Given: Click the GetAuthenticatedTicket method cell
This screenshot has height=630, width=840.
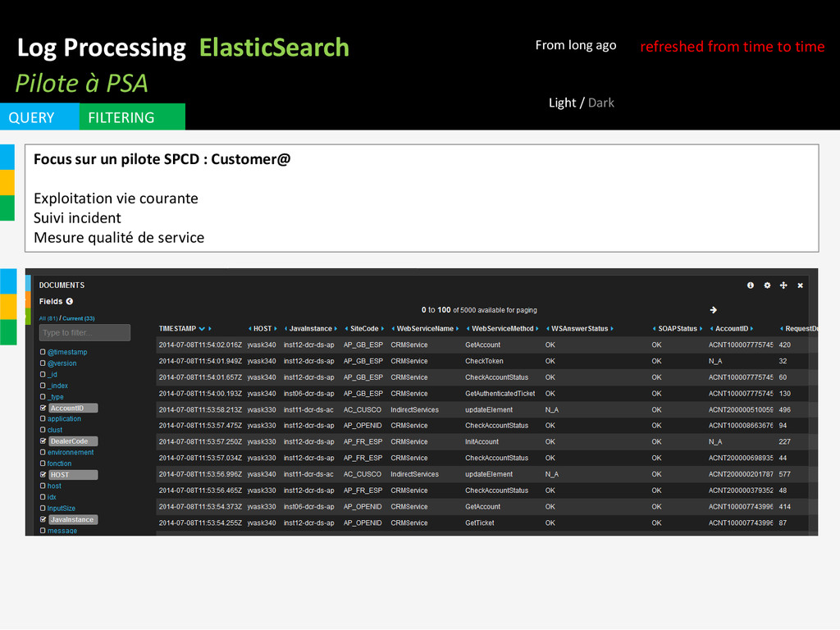Looking at the screenshot, I should (500, 394).
